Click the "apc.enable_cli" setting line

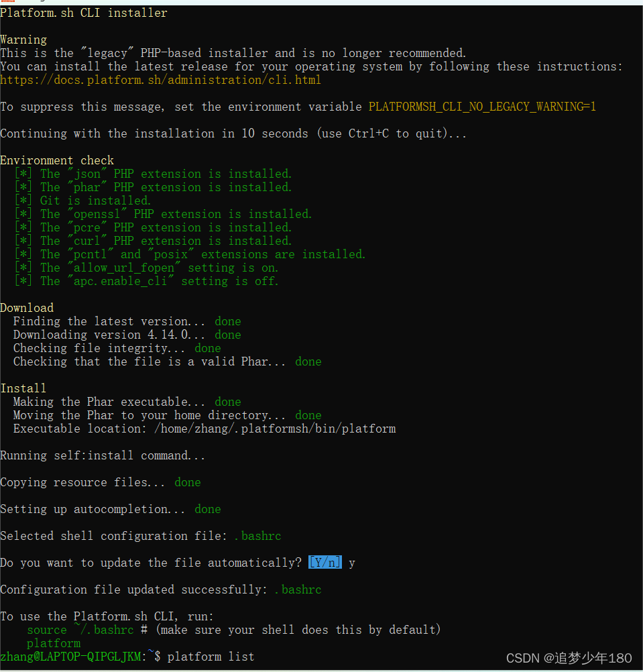147,281
